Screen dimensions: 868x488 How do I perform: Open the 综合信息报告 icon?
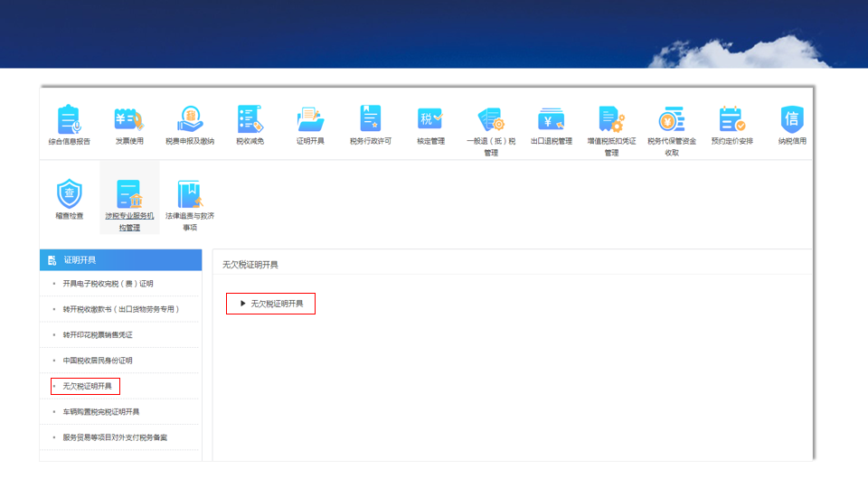tap(70, 119)
